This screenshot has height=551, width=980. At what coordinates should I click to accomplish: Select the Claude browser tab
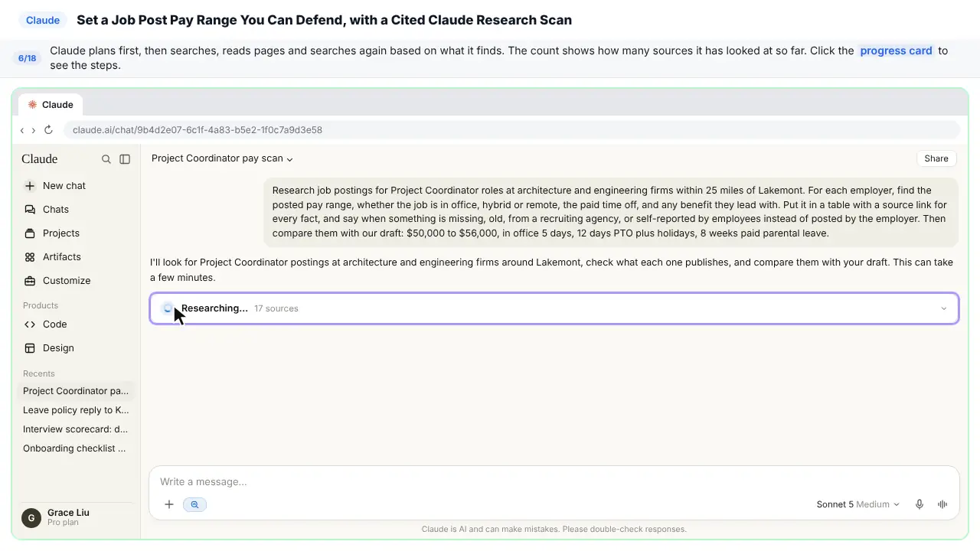pyautogui.click(x=51, y=105)
